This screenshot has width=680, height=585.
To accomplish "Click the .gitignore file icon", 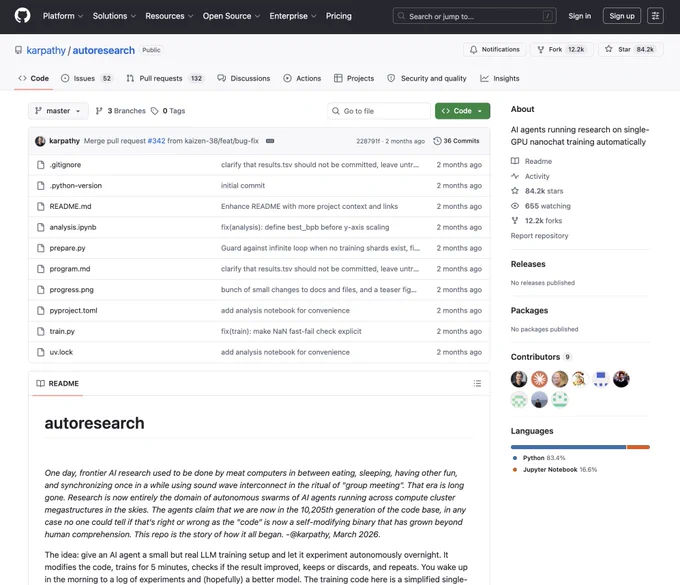I will 41,165.
